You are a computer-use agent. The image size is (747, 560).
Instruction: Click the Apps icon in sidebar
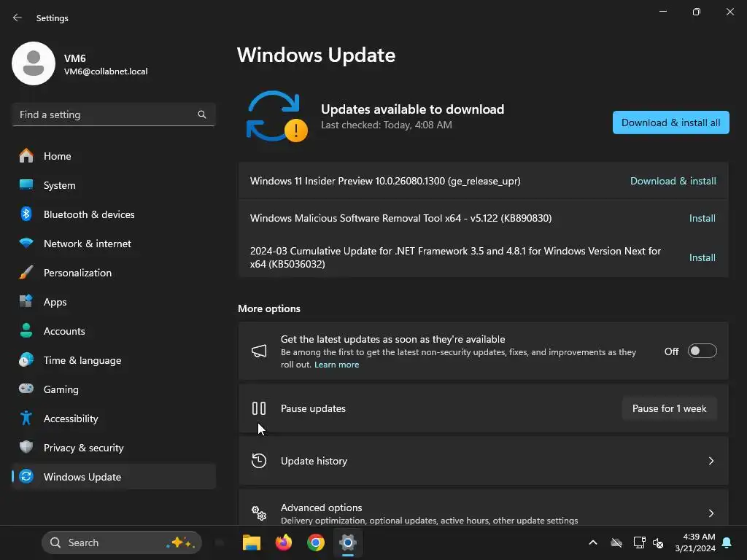26,301
